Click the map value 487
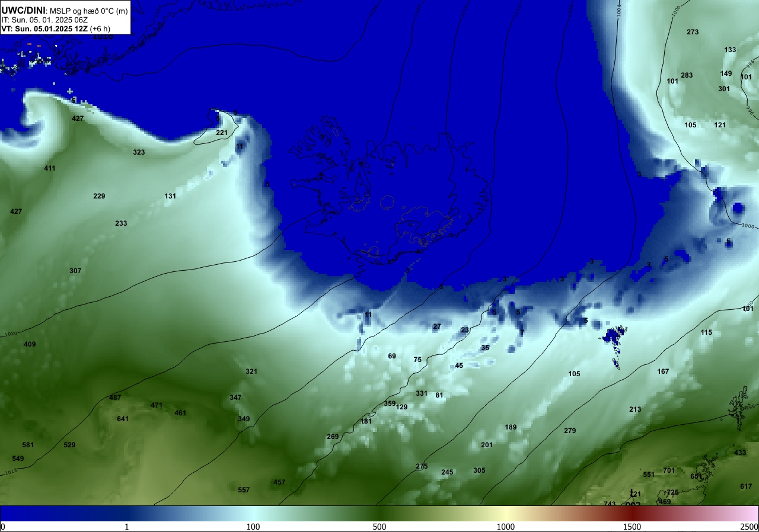Image resolution: width=759 pixels, height=532 pixels. pos(115,398)
